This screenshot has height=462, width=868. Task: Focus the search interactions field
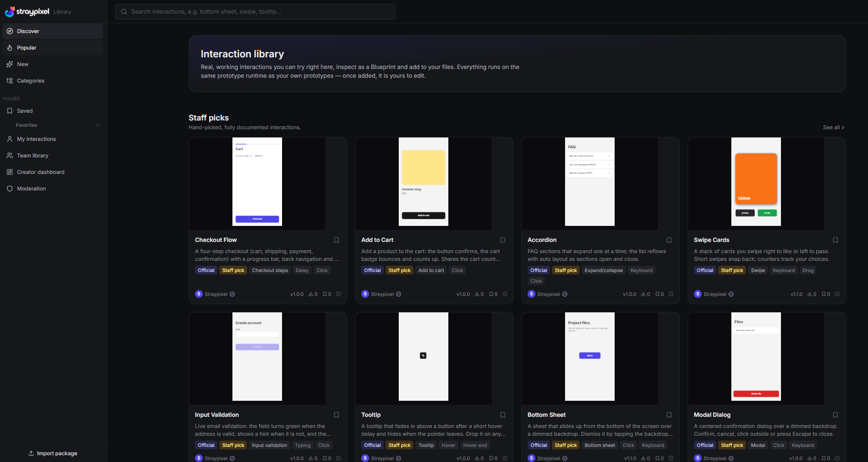(x=255, y=12)
